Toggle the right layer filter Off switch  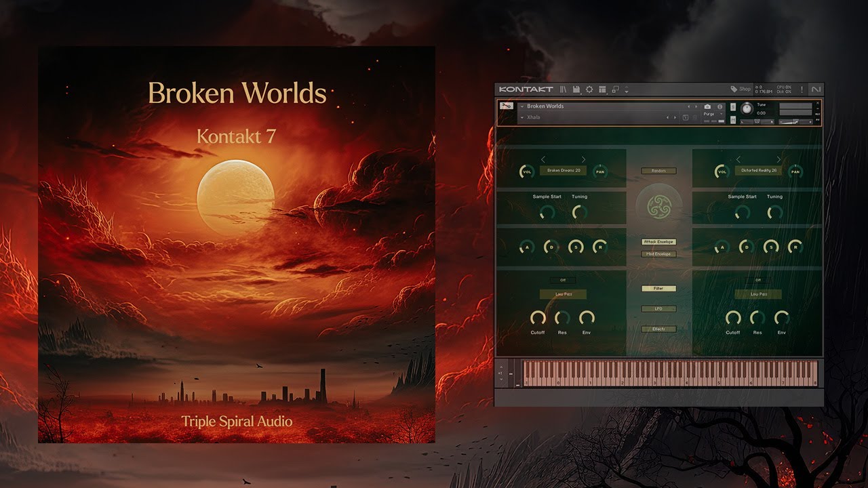(x=758, y=280)
